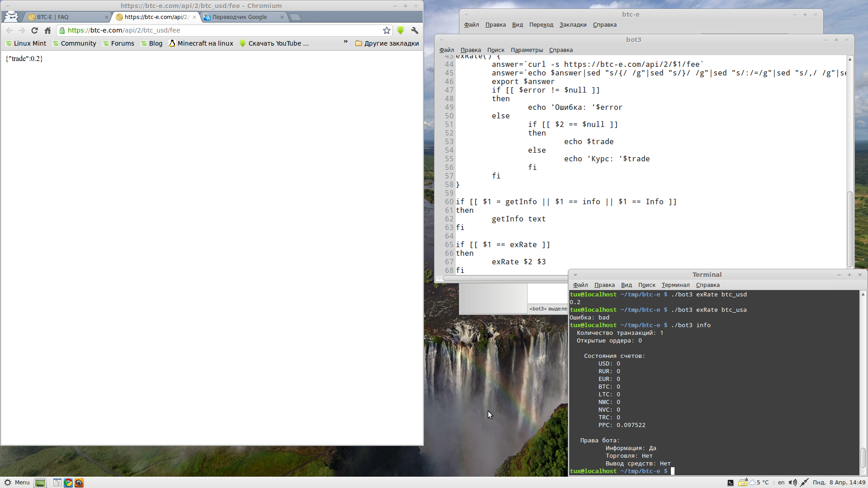Expand hidden bookmarks chevron
The width and height of the screenshot is (868, 488).
(x=346, y=42)
